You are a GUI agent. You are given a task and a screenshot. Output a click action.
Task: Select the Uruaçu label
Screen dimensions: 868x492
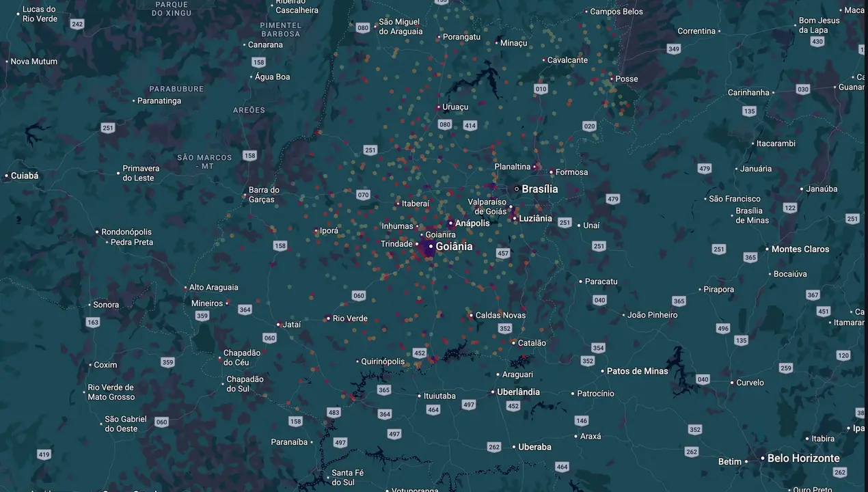point(455,107)
